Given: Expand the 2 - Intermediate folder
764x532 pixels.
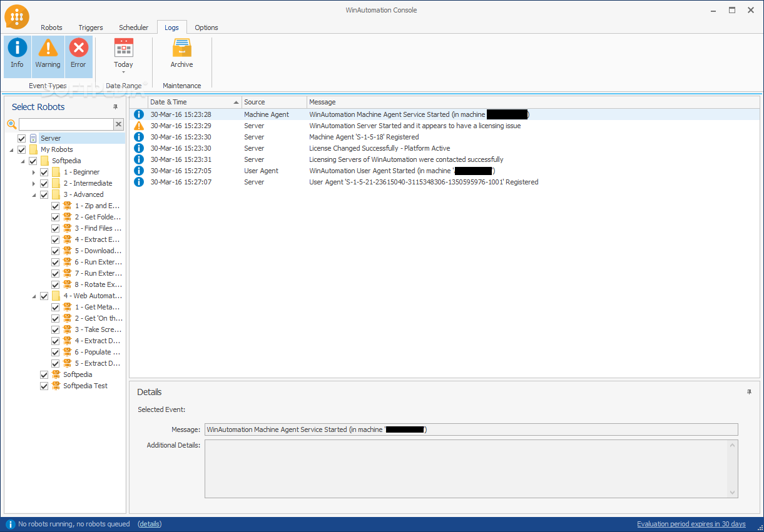Looking at the screenshot, I should click(x=34, y=183).
